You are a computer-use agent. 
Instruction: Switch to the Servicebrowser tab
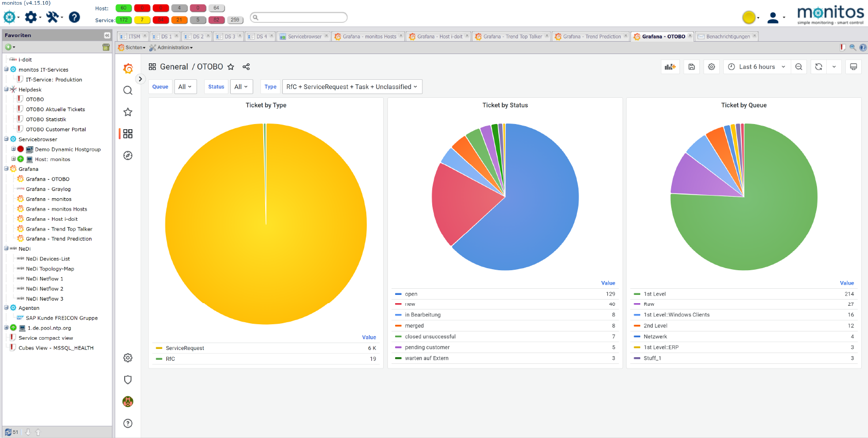coord(304,37)
